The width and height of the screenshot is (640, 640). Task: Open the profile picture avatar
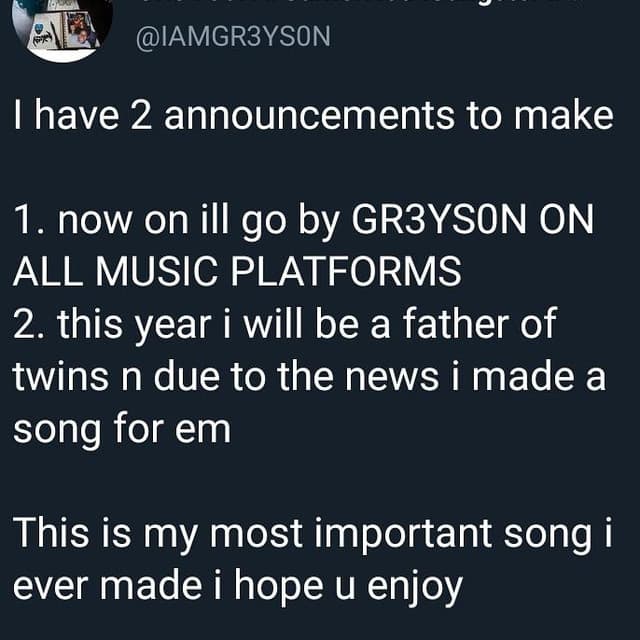(62, 29)
